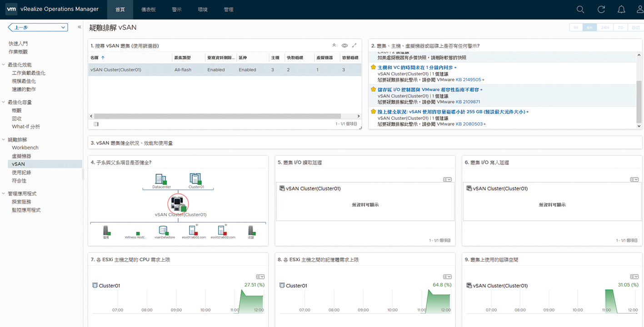Click the vSAN Cluster icon in widget 9
The image size is (644, 327).
[x=469, y=286]
